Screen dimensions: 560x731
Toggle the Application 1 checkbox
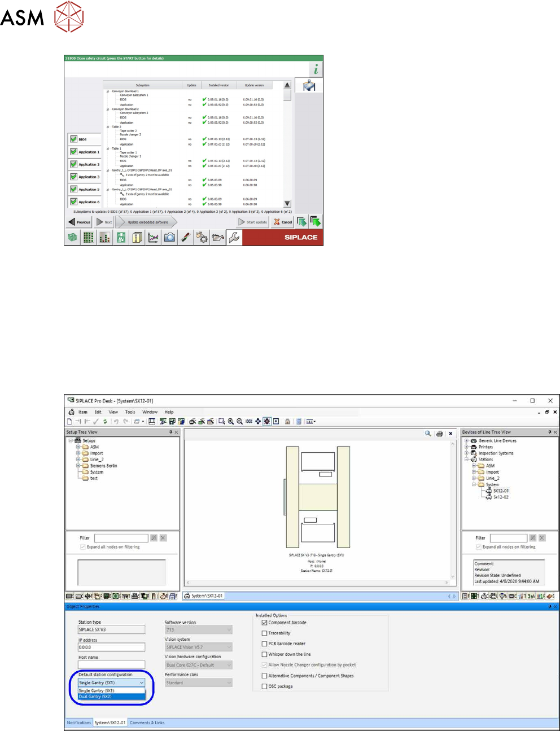point(73,151)
